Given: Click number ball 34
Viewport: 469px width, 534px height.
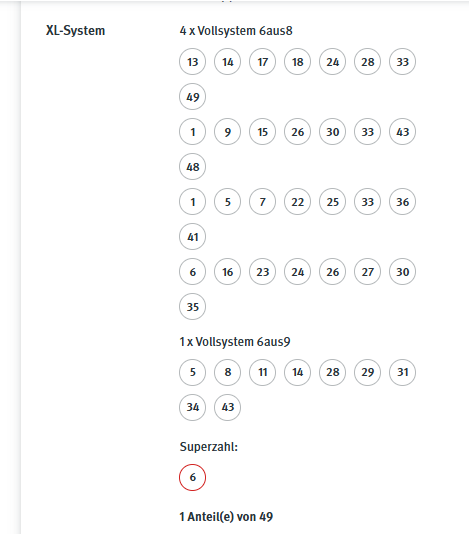Looking at the screenshot, I should tap(192, 407).
